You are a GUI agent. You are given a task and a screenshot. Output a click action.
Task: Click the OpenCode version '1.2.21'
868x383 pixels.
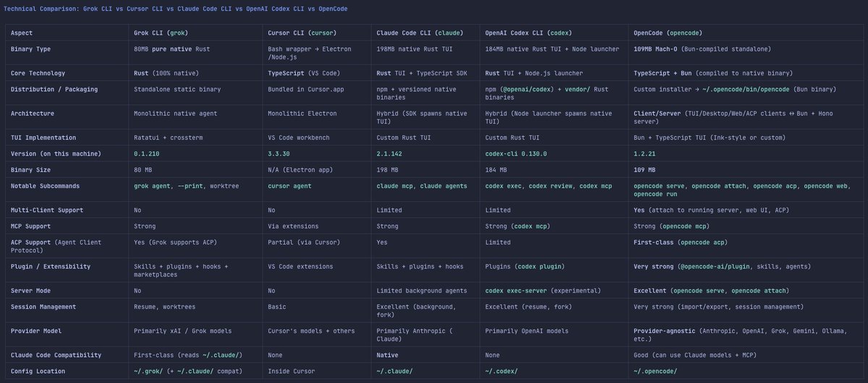pos(646,153)
